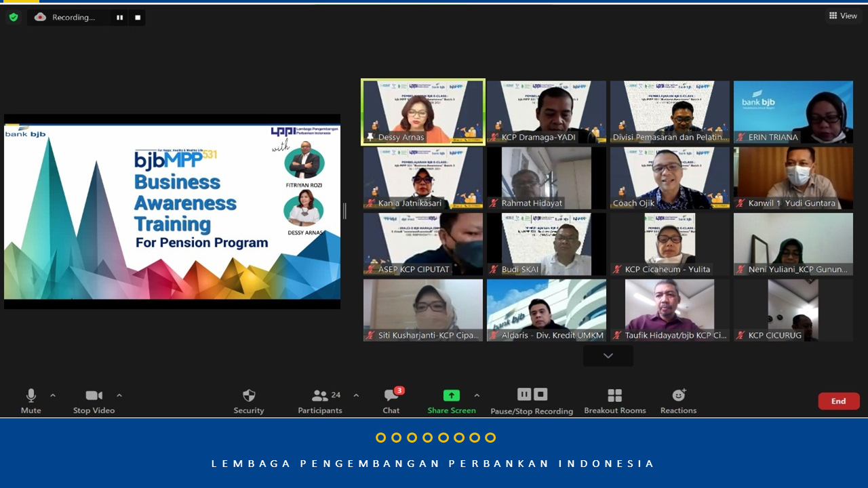Click muted mic icon on Siti Kusharjanti tile
The width and height of the screenshot is (868, 488).
(371, 335)
